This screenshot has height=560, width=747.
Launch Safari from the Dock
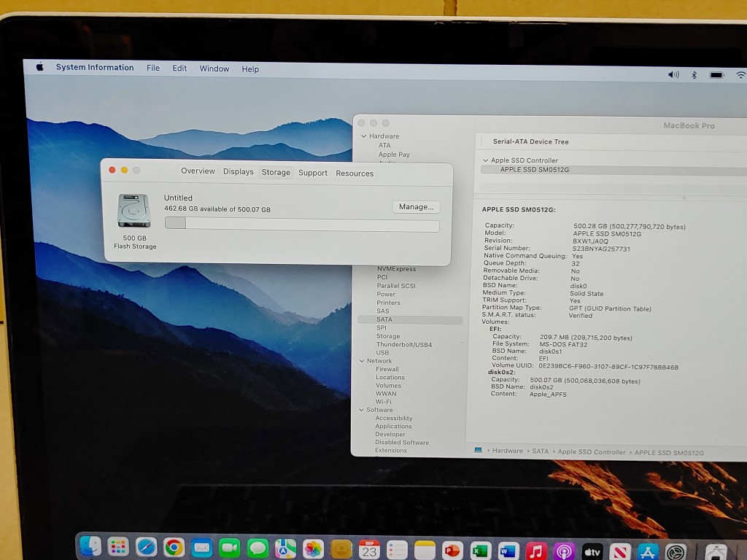coord(146,547)
